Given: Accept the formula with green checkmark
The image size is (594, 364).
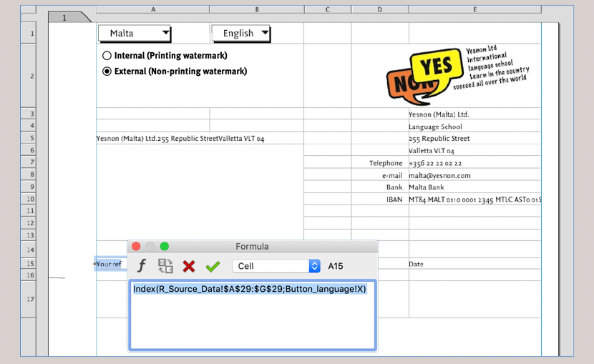Looking at the screenshot, I should tap(213, 266).
